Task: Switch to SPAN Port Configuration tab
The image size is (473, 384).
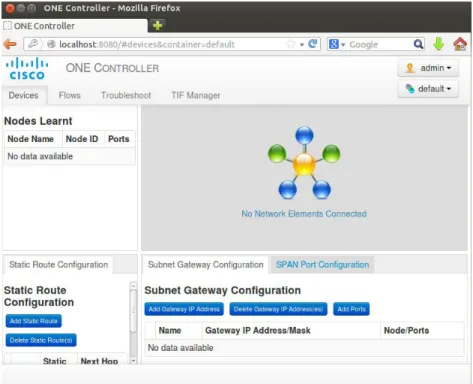Action: click(x=322, y=265)
